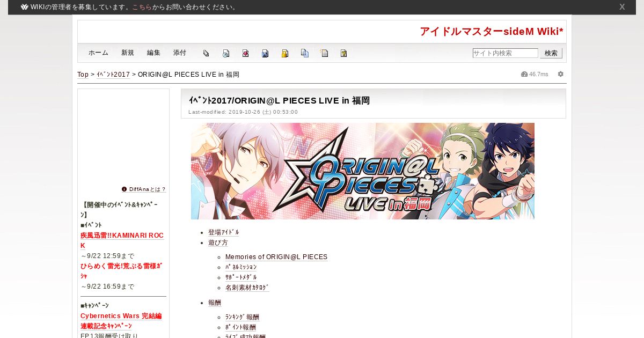The height and width of the screenshot is (338, 644).
Task: Jump to 報酬 section
Action: pos(215,303)
